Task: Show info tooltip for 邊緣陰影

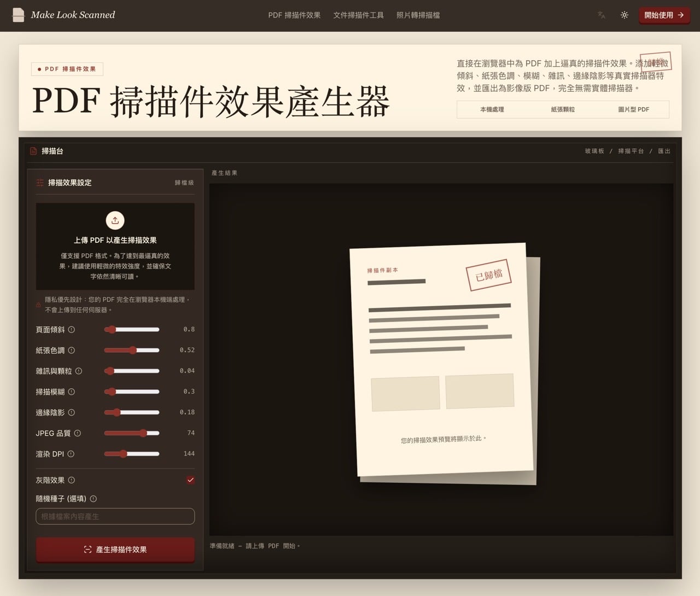Action: point(72,413)
